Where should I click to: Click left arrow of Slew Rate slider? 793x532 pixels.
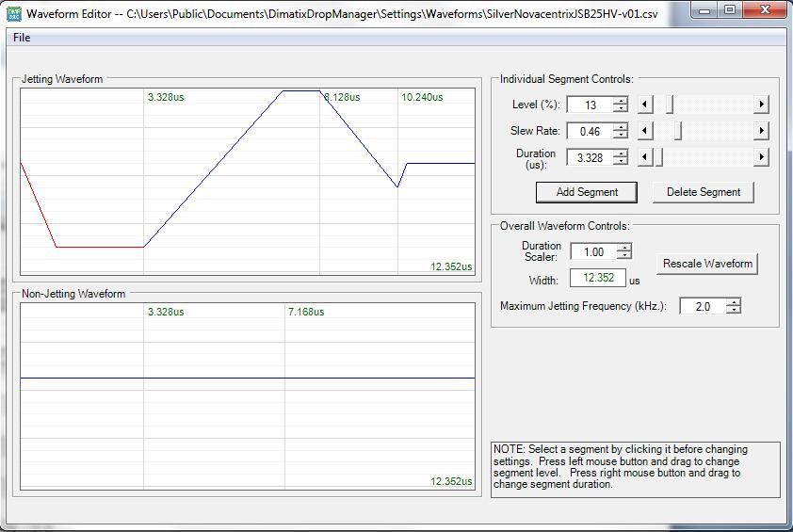(x=645, y=131)
